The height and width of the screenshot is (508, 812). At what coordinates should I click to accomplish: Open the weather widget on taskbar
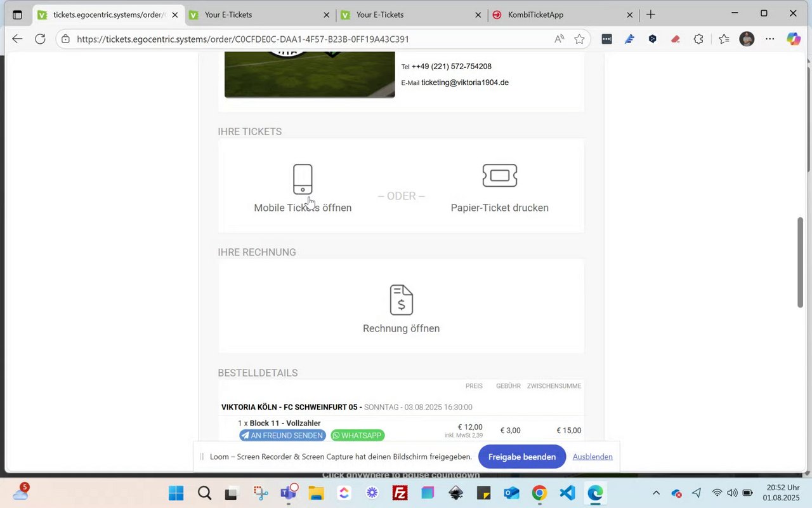click(x=20, y=492)
